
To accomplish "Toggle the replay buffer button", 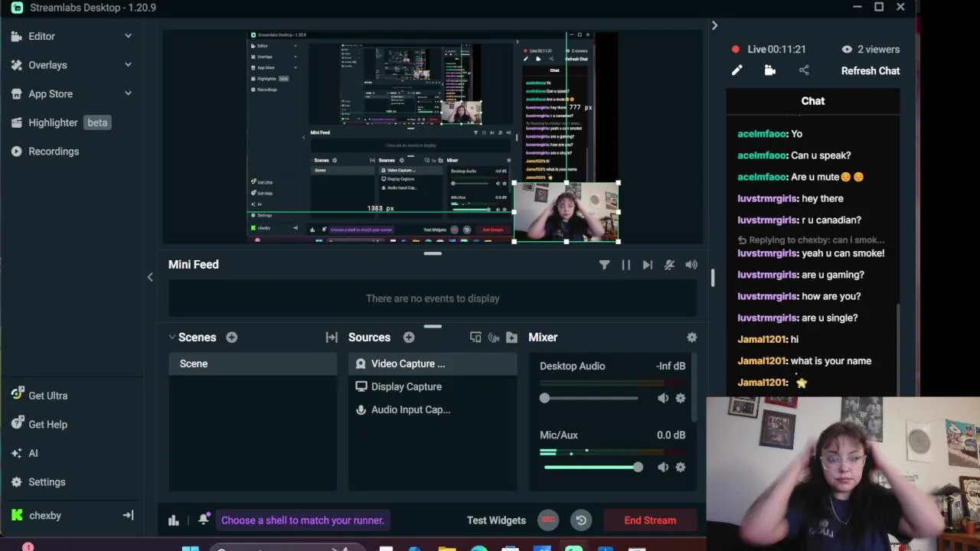I will click(581, 520).
